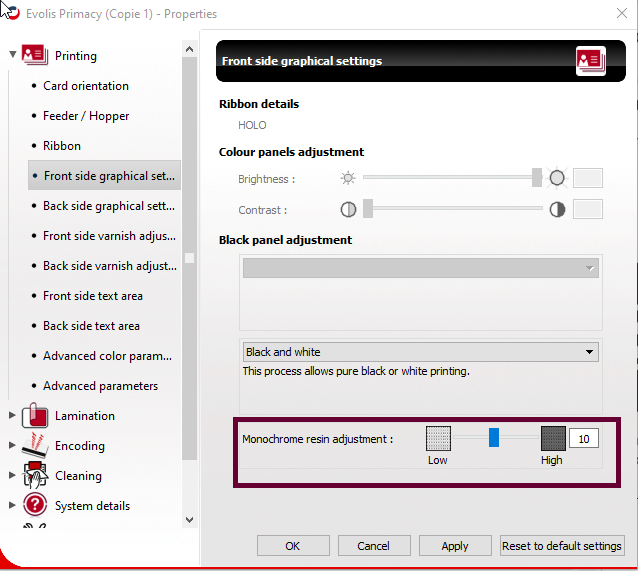Click the resin value field showing 10
638x571 pixels.
tap(584, 439)
